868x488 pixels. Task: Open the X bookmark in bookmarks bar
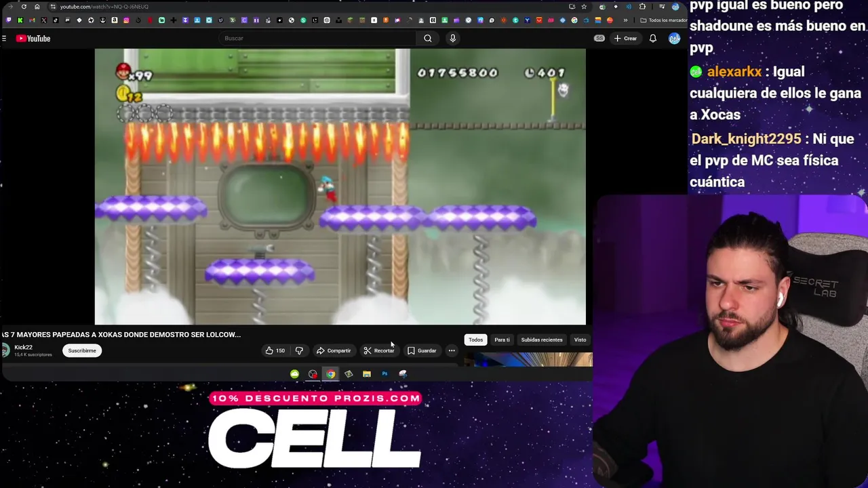[43, 20]
